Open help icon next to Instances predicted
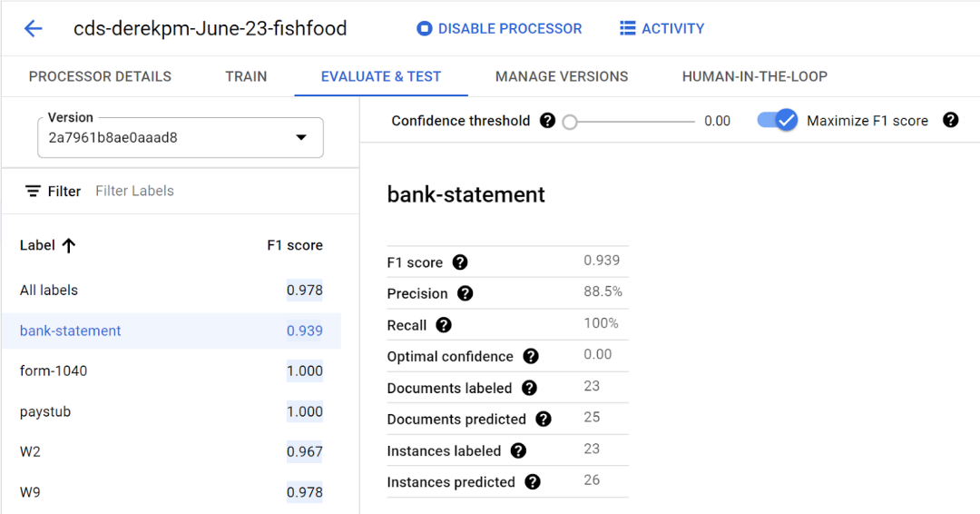This screenshot has height=514, width=980. (x=533, y=482)
